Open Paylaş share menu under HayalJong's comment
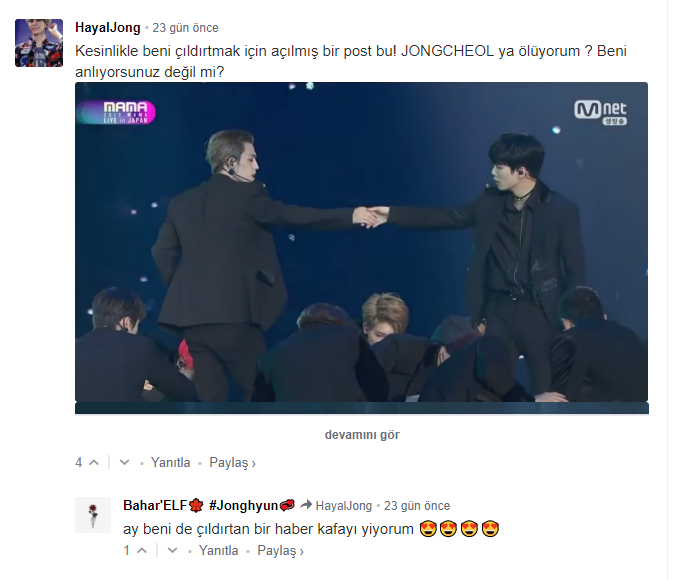Viewport: 673px width, 580px height. [x=232, y=463]
